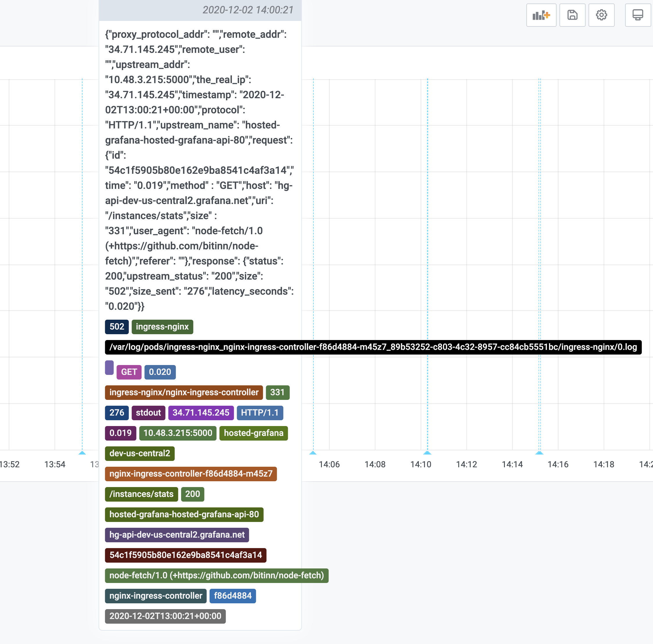Click the timeline marker near 14:15
The height and width of the screenshot is (644, 653).
tap(539, 453)
